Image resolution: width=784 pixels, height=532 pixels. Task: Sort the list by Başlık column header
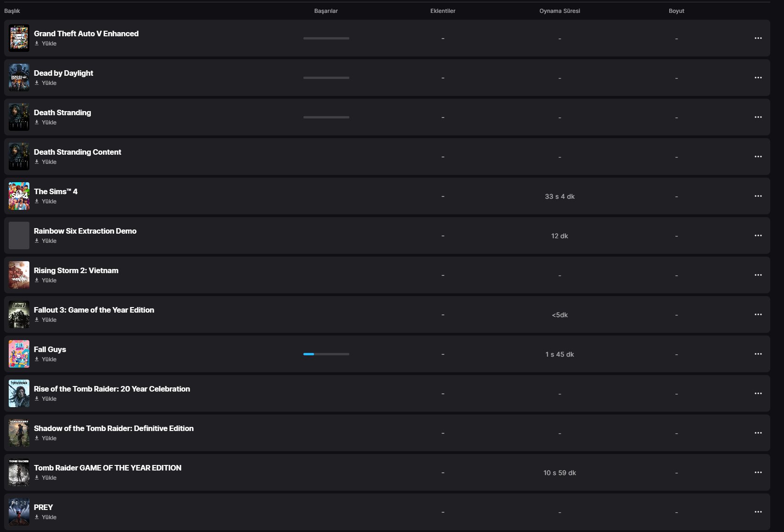[x=12, y=11]
